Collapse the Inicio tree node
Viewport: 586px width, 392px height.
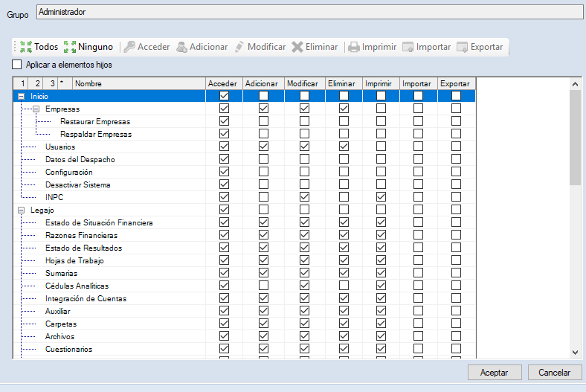click(21, 96)
